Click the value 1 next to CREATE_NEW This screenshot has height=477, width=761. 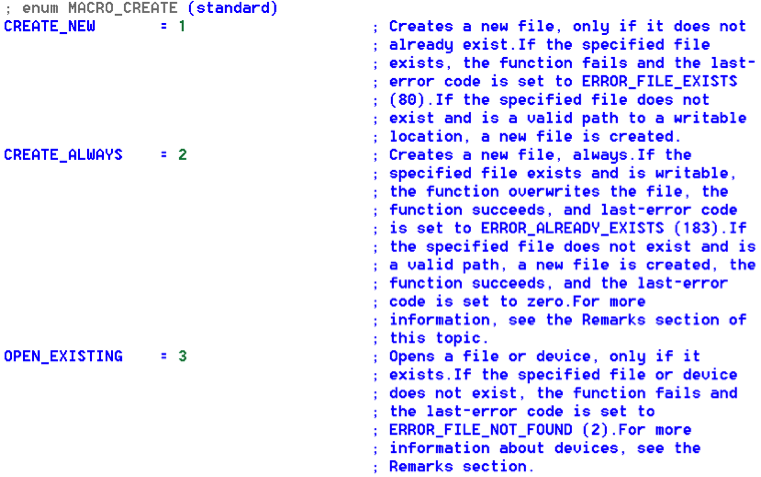click(x=181, y=26)
